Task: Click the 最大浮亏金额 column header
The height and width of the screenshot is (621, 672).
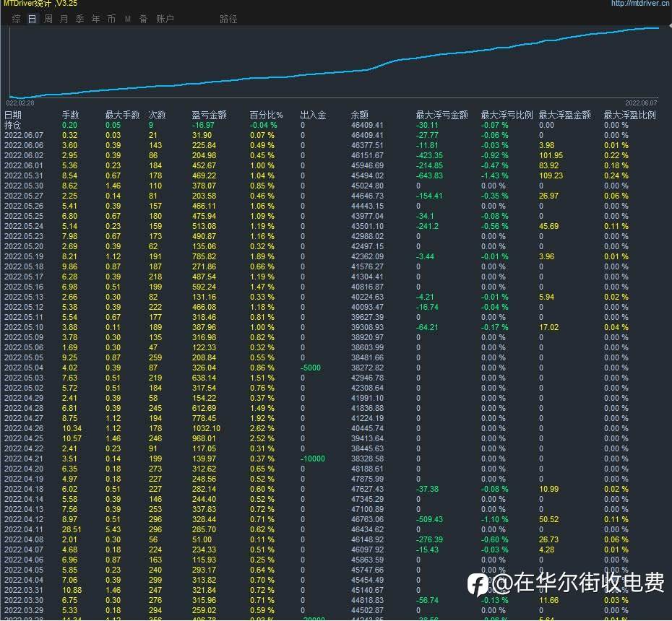Action: click(441, 115)
